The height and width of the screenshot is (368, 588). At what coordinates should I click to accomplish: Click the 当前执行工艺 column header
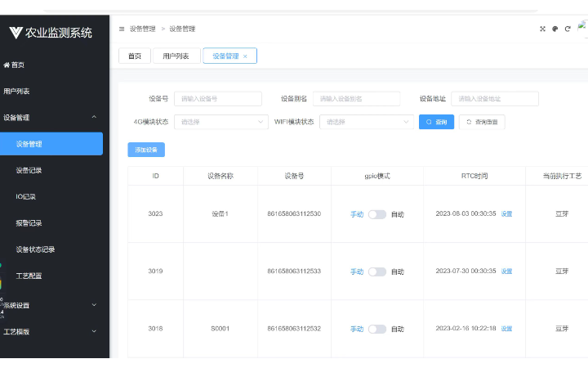click(562, 176)
